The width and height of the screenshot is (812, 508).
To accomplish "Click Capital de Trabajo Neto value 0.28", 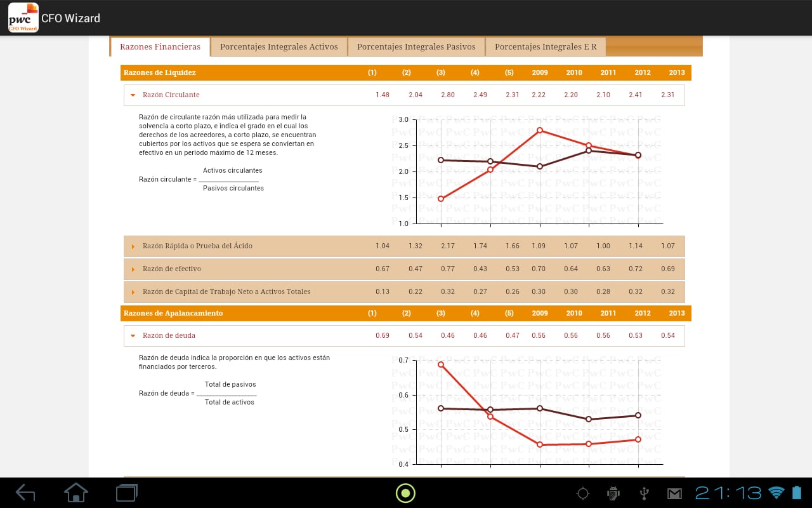I will tap(603, 291).
